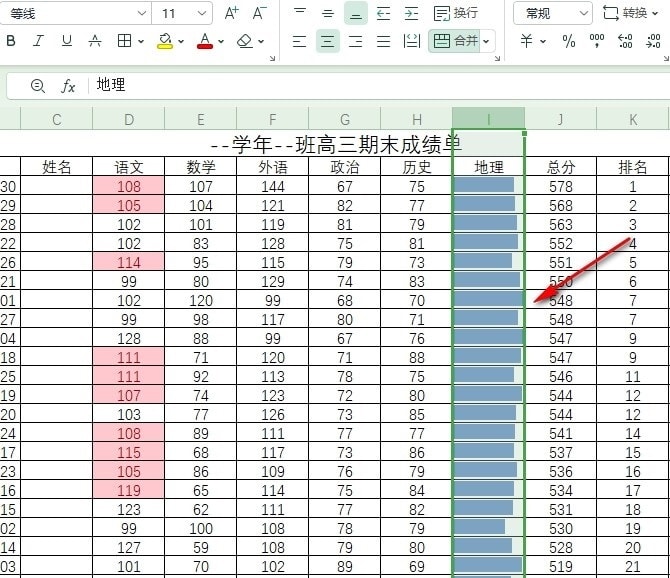Select column I header

488,119
